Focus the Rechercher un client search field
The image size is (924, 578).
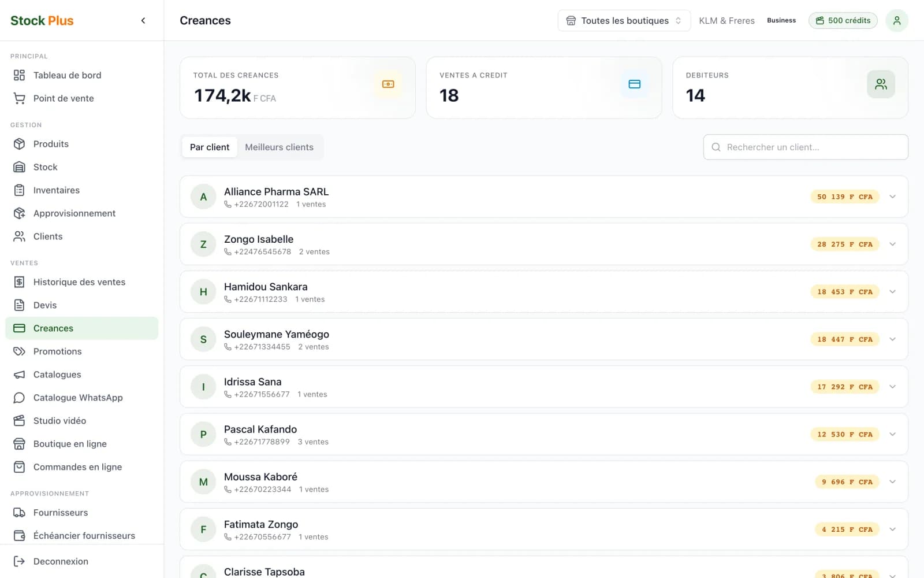click(806, 147)
